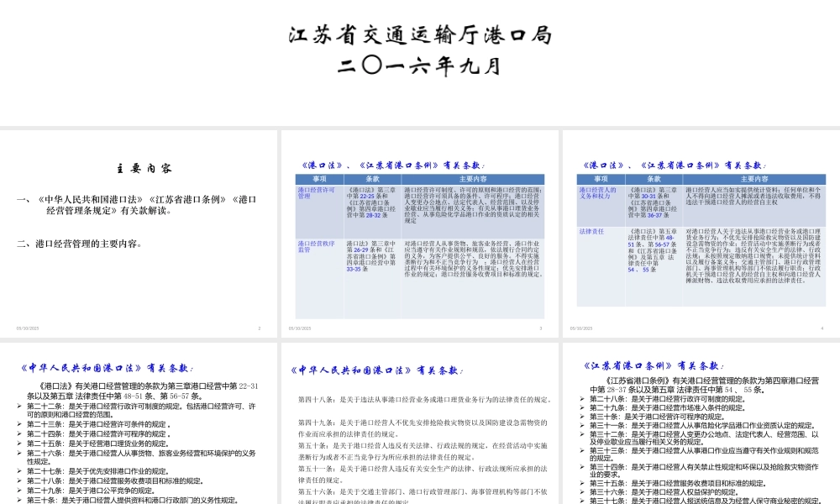Screen dimensions: 840x504
Task: Click the paragraph starting 第四十九条：是关于港口经营人不优先安排
Action: [423, 428]
